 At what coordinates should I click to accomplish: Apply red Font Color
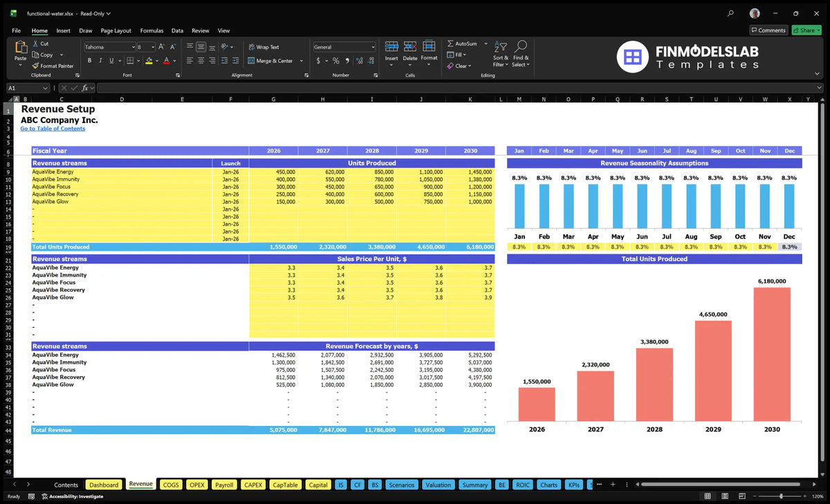tap(166, 61)
